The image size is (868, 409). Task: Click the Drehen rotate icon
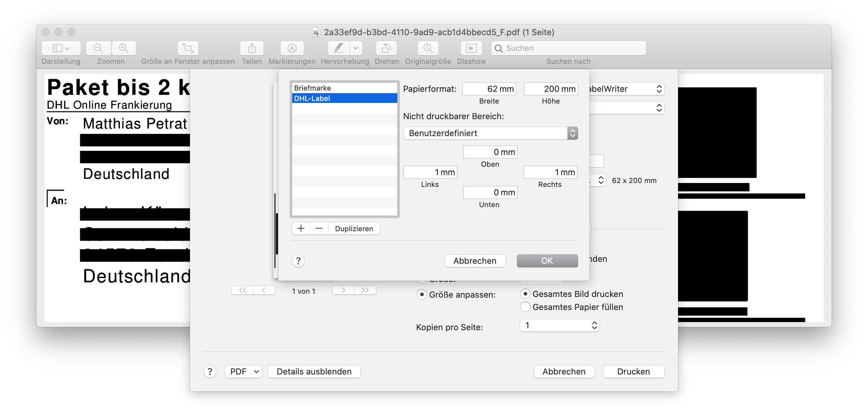(386, 48)
